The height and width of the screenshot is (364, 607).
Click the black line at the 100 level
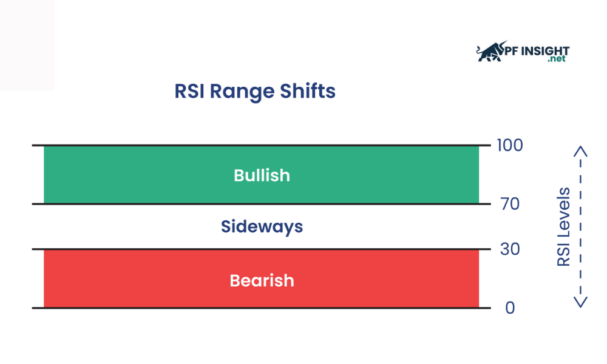coord(261,146)
